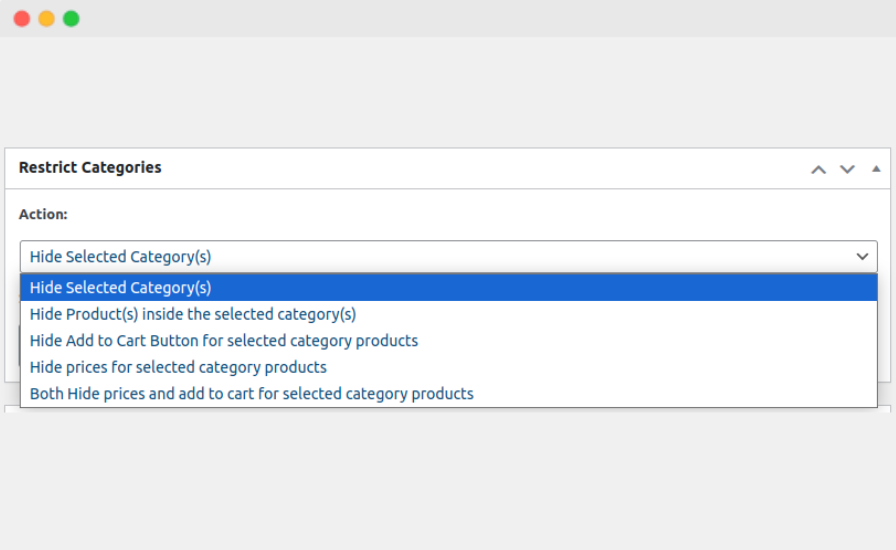Choose "Both Hide prices and add to cart"
Screen dimensions: 896x550
pos(251,394)
